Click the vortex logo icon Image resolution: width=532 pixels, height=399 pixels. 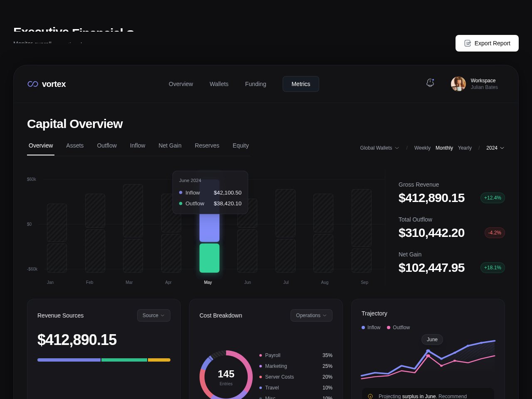[33, 84]
